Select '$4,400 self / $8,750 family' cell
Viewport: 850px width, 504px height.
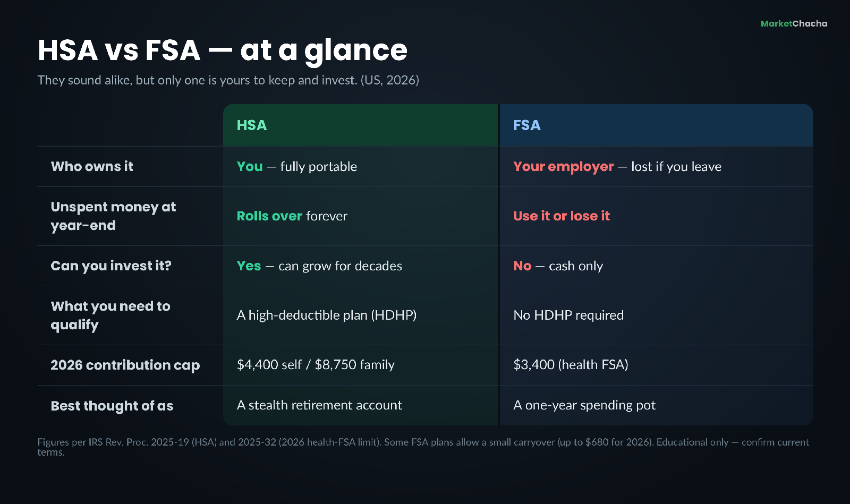point(316,365)
